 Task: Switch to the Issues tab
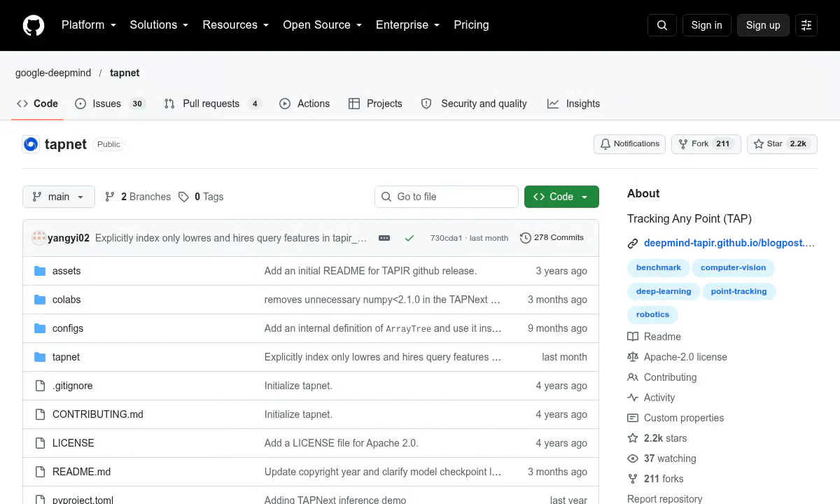coord(109,104)
